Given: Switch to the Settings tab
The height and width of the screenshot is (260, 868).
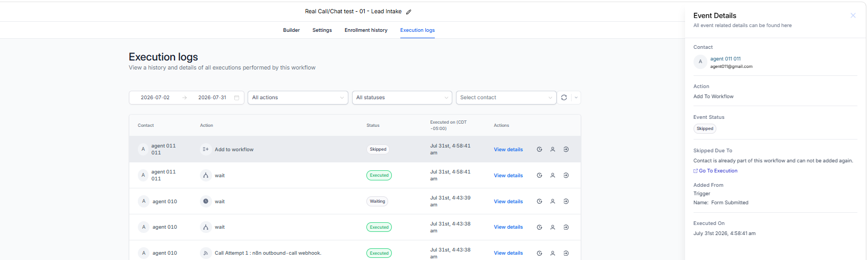Looking at the screenshot, I should point(322,30).
